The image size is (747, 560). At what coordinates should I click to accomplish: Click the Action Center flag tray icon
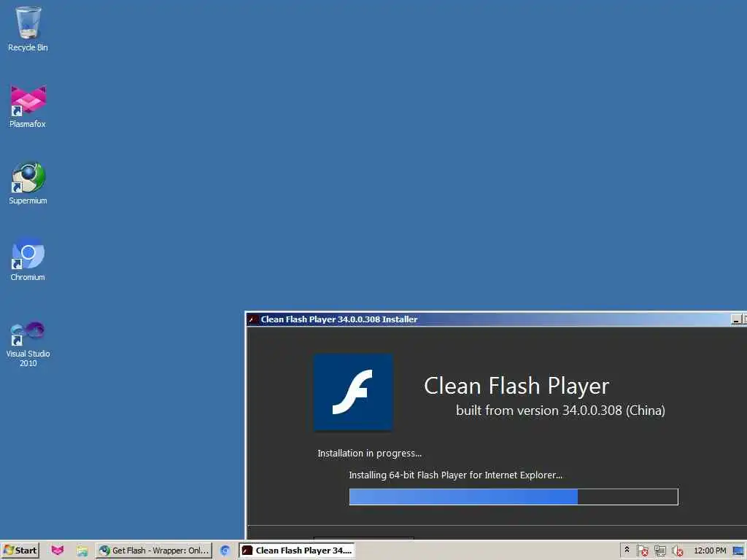click(642, 551)
